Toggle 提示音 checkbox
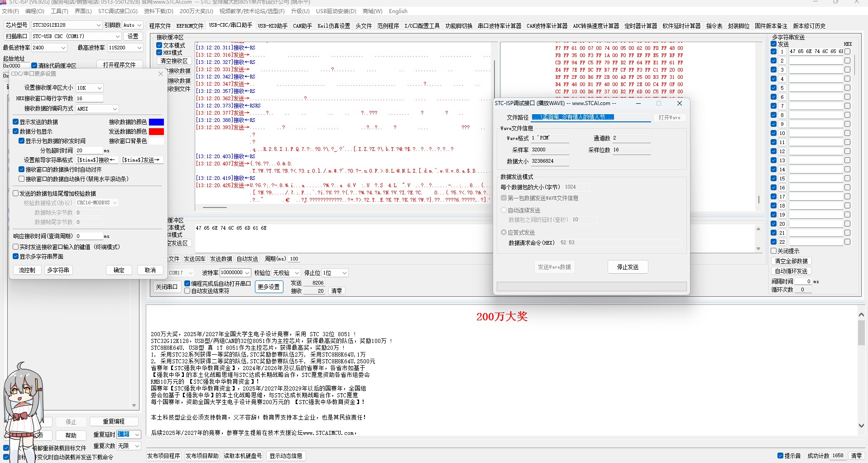868x463 pixels. 780,456
